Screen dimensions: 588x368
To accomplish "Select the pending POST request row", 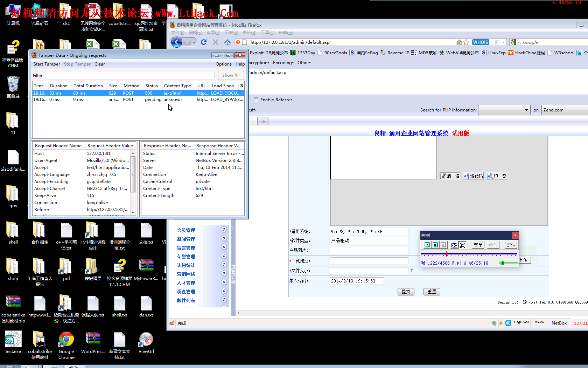I will tap(138, 100).
